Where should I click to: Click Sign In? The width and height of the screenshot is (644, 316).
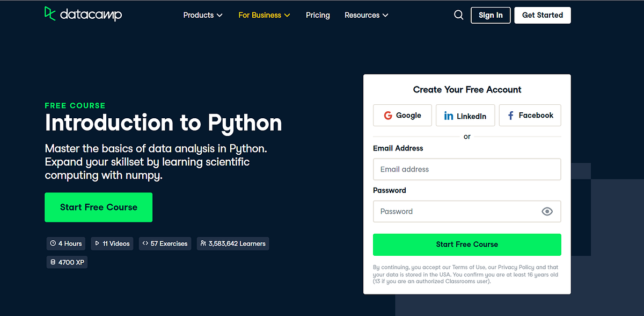tap(490, 15)
